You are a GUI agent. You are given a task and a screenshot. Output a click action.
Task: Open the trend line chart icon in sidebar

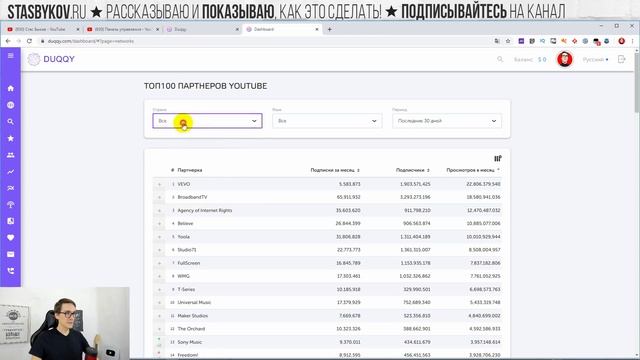click(11, 172)
